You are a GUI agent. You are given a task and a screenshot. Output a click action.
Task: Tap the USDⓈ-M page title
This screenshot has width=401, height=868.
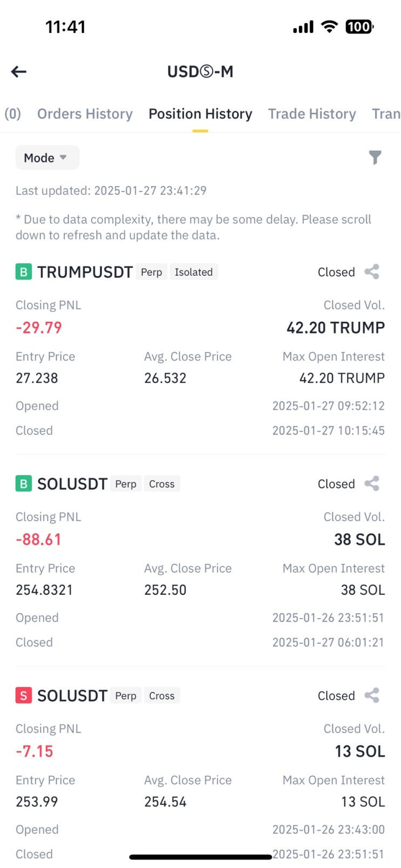click(x=200, y=72)
